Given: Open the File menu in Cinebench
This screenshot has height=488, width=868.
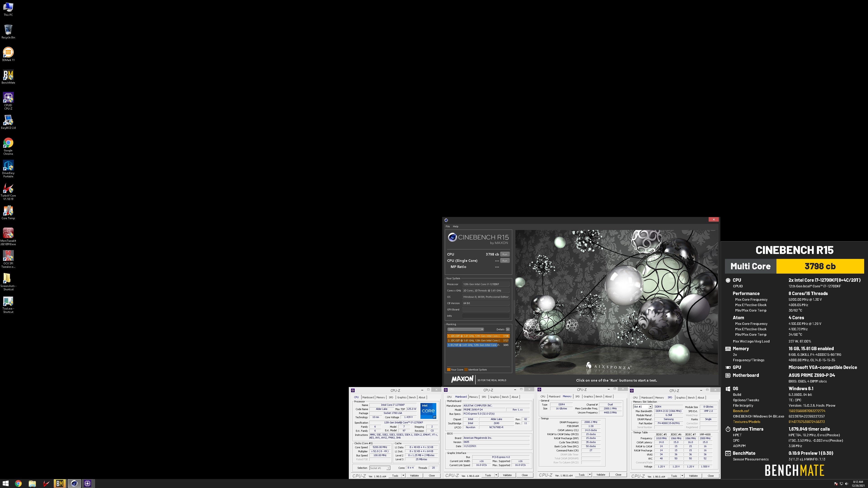Looking at the screenshot, I should coord(448,226).
